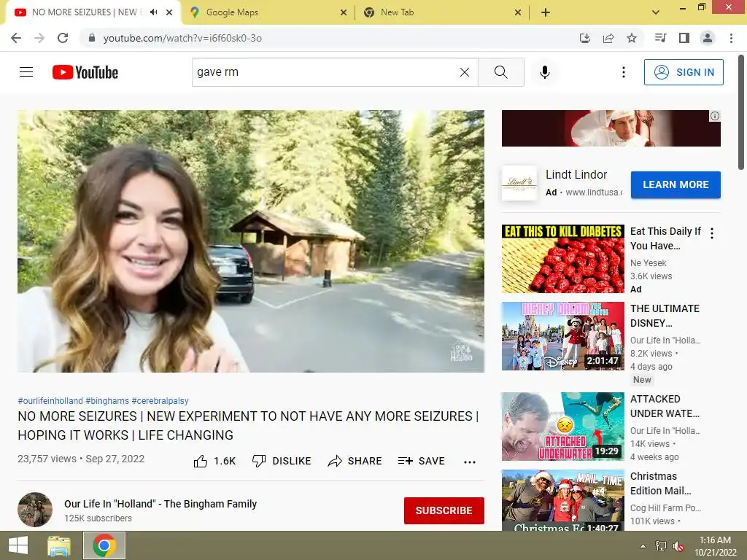Open Eat This To Kill Diabetes thumbnail
747x560 pixels.
point(562,259)
